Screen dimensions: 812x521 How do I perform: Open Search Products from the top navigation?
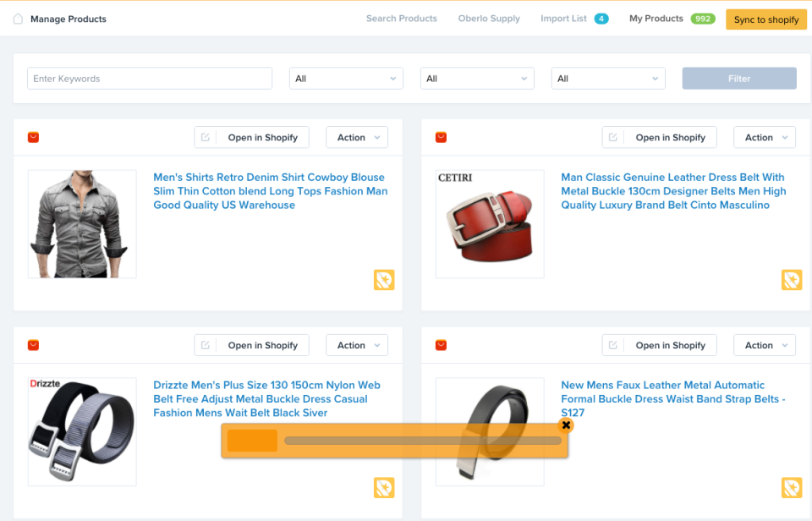pyautogui.click(x=401, y=18)
